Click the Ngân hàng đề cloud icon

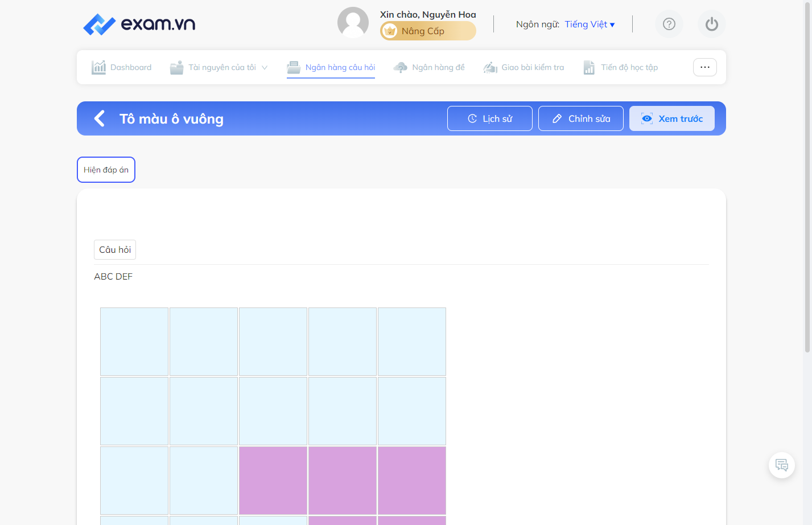tap(401, 67)
